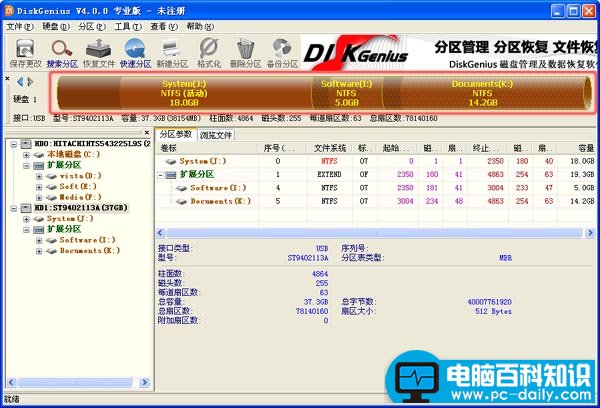Close the disk map pane with its x
This screenshot has height=408, width=600.
coord(7,78)
